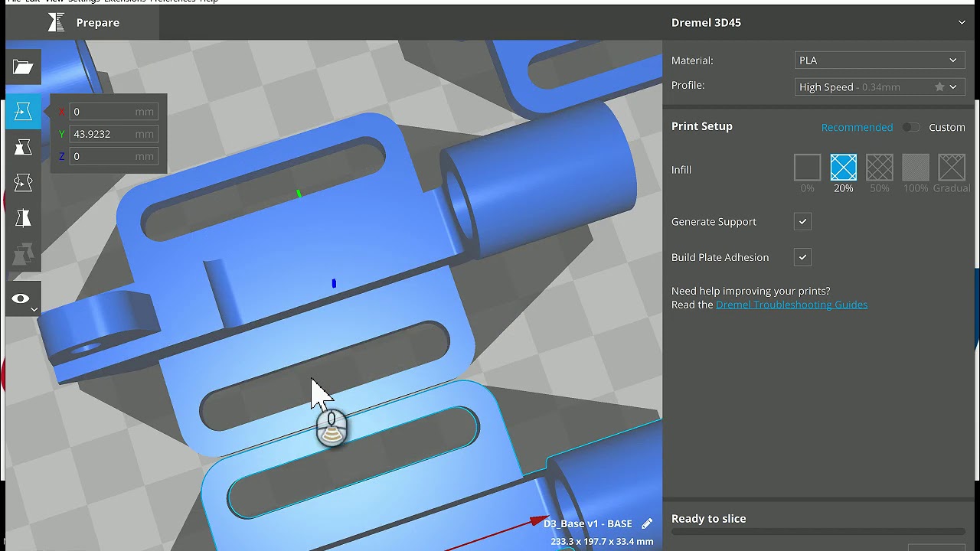Click the Print Setup heading

coord(702,126)
